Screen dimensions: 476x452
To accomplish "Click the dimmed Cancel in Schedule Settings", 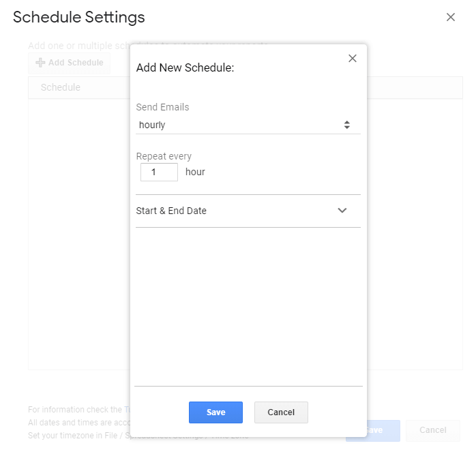I will tap(432, 430).
